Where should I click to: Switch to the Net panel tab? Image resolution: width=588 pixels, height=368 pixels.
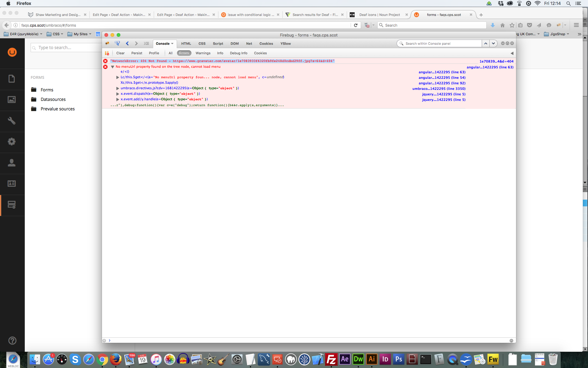coord(249,44)
